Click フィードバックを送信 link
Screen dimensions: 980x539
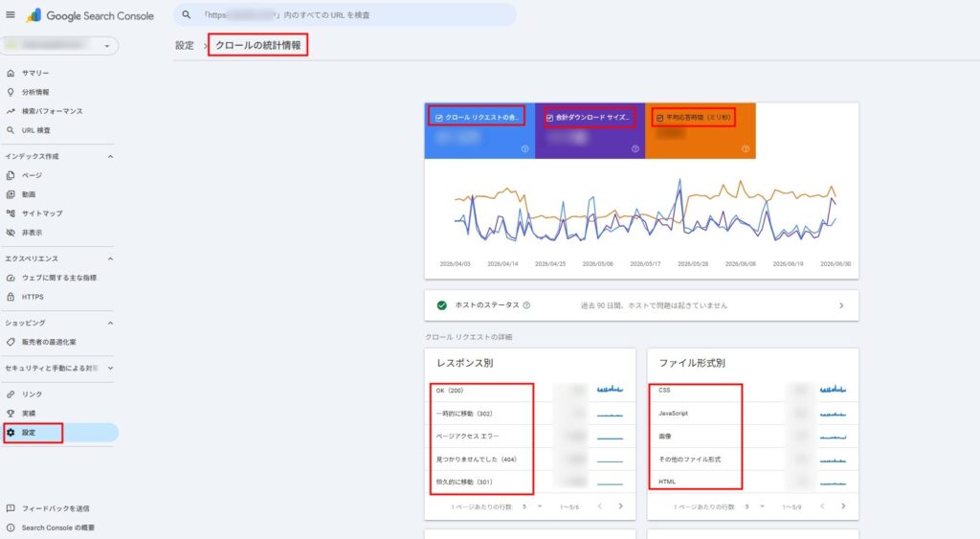click(x=55, y=508)
